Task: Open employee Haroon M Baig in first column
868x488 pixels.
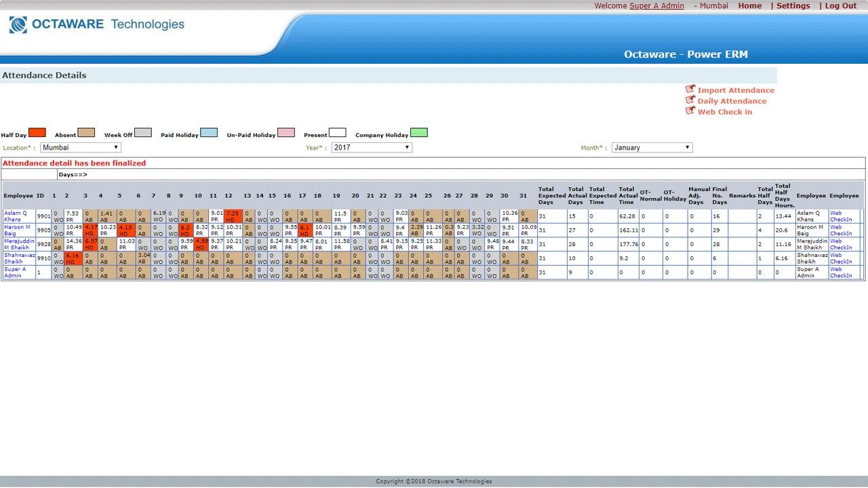Action: pos(17,230)
